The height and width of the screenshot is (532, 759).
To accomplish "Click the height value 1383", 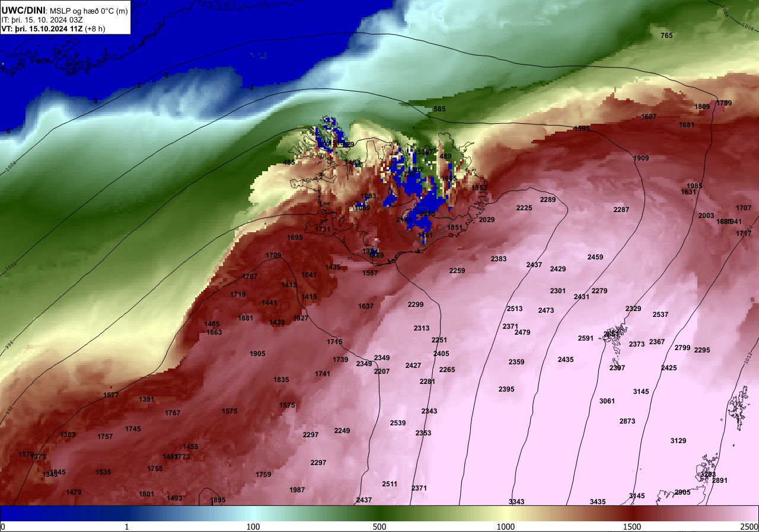I will click(68, 435).
